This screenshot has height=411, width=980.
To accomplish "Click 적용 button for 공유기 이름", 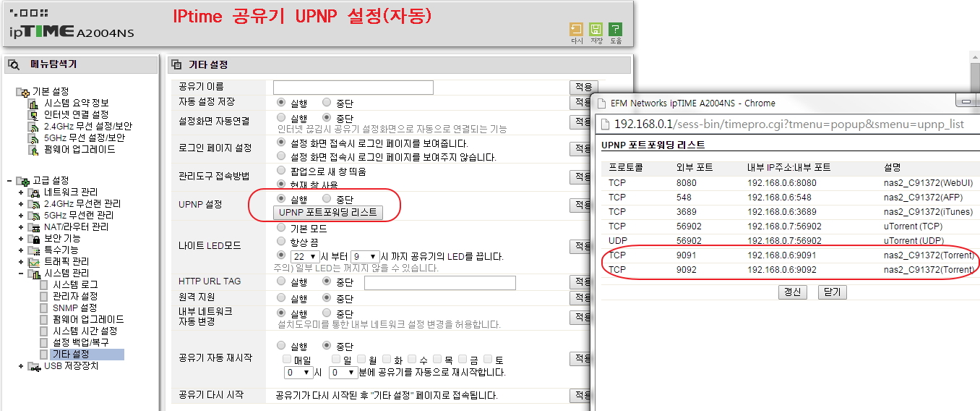I will tap(583, 88).
